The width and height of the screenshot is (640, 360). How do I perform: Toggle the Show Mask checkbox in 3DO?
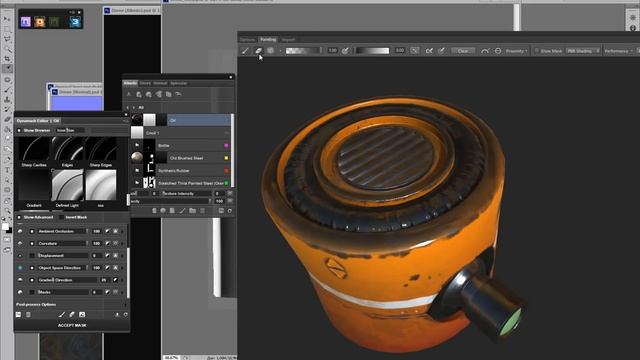coord(537,51)
